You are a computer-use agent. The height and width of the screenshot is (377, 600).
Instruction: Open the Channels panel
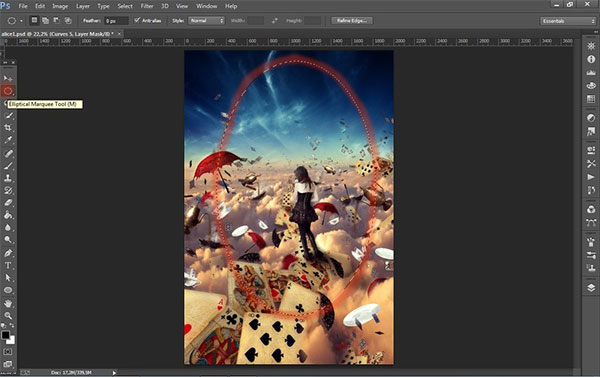(591, 209)
